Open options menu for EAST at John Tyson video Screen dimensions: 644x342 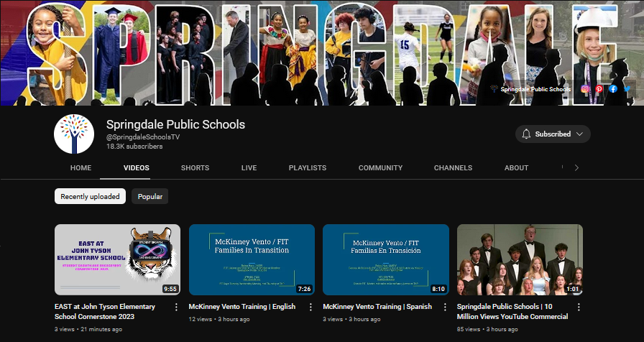[x=176, y=307]
